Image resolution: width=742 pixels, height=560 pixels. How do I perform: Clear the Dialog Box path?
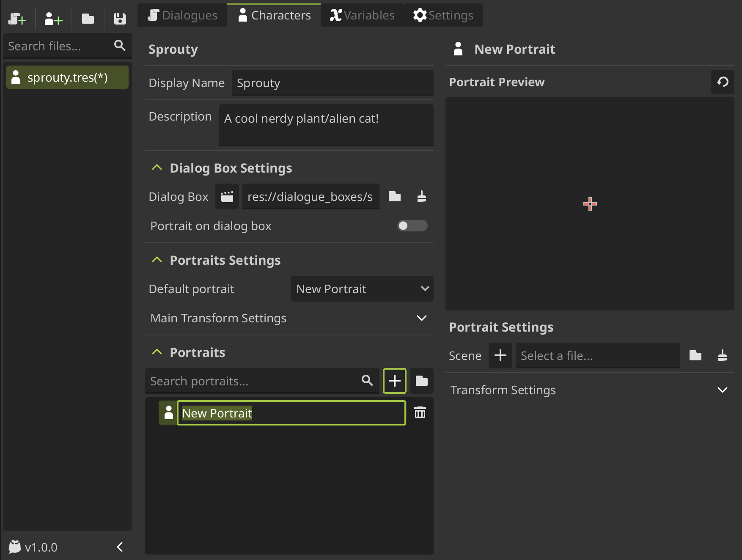[x=421, y=197]
